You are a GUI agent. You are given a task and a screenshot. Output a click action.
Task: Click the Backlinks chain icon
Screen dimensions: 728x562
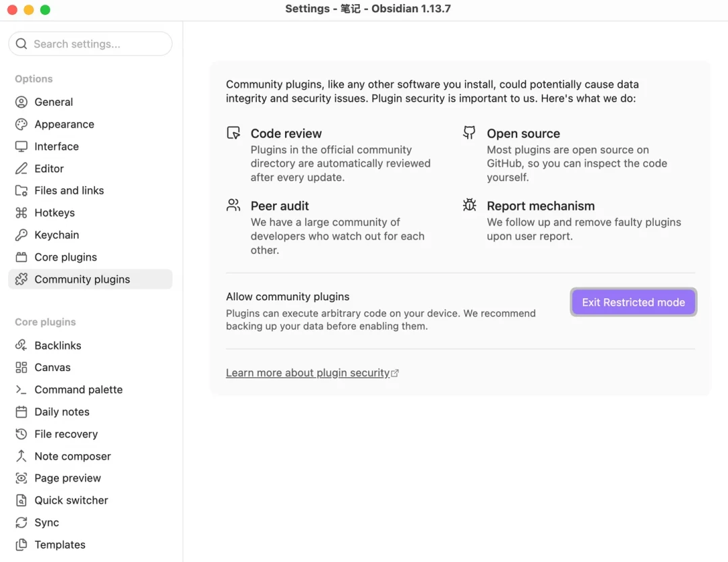point(22,345)
